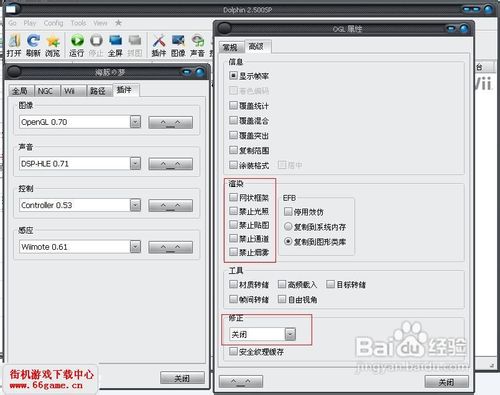Viewport: 500px width, 395px height.
Task: Open the View menu
Action: [100, 23]
